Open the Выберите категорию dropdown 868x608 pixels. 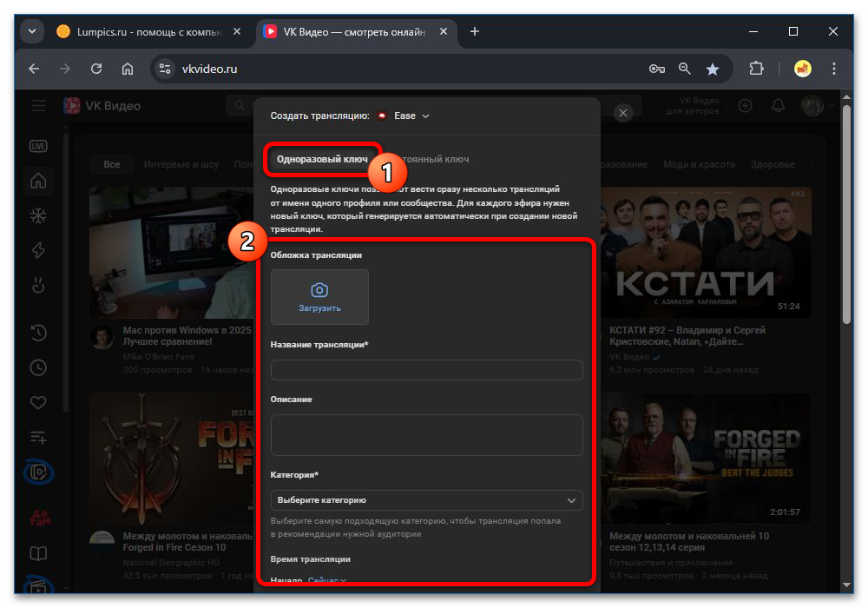pos(426,500)
